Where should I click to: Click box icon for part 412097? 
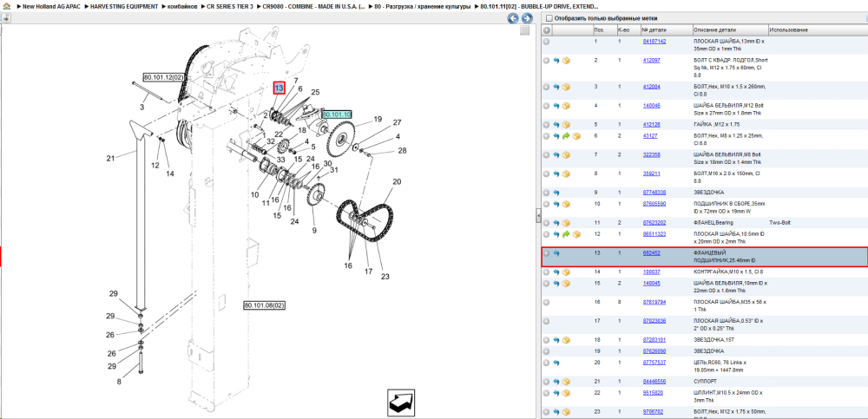click(566, 61)
